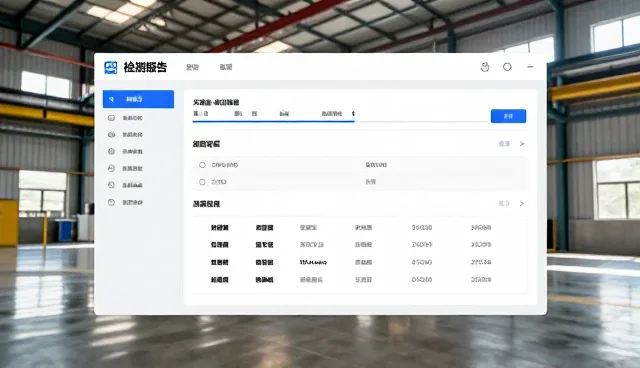The image size is (640, 368).
Task: Click the first bold cell in the table's top row
Action: pyautogui.click(x=220, y=228)
